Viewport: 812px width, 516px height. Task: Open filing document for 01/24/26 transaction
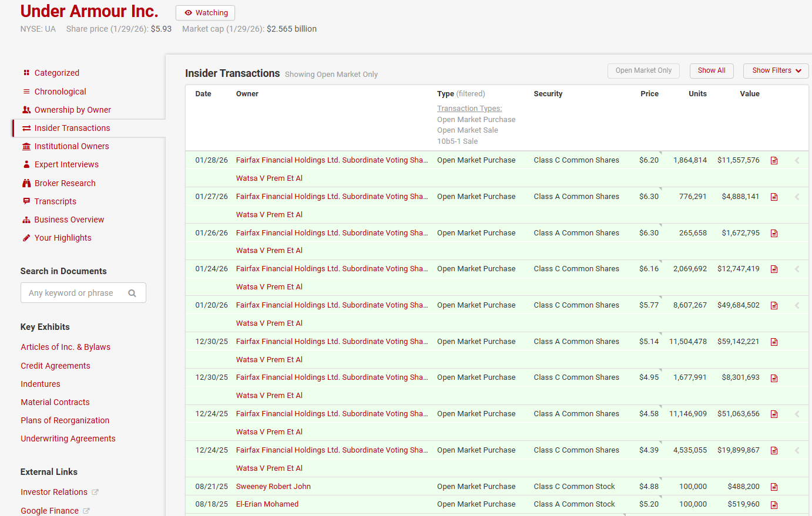coord(774,269)
